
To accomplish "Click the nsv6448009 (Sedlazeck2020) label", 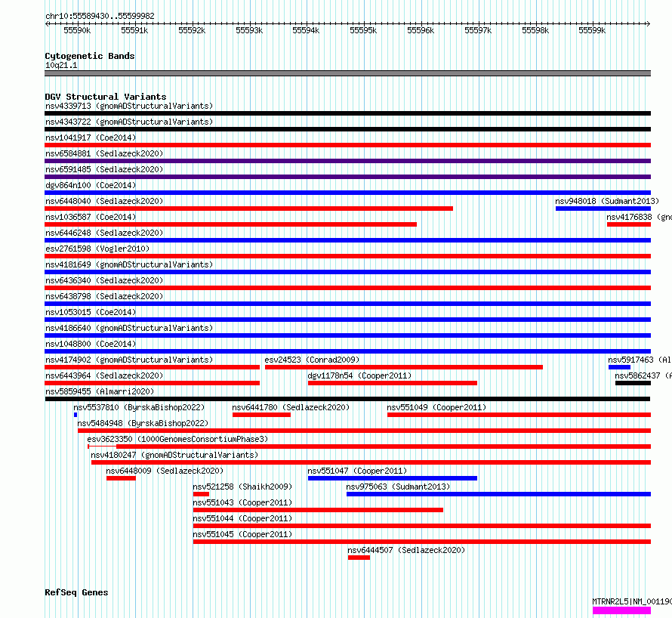I will [x=165, y=471].
